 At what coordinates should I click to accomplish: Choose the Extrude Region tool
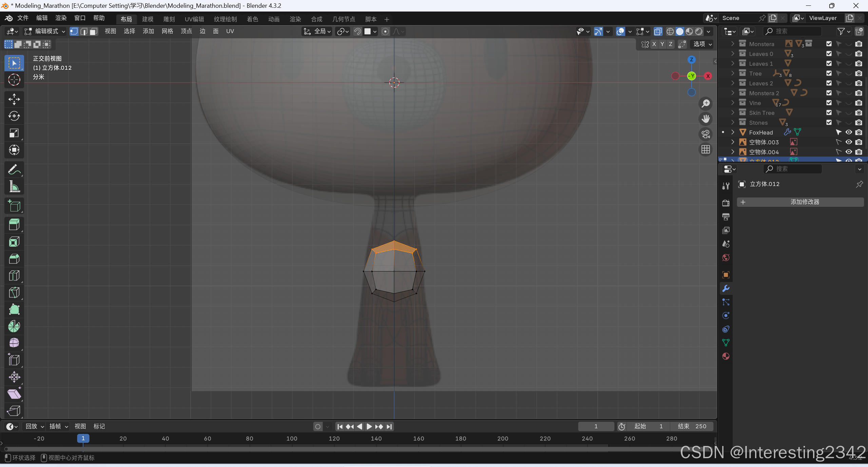14,225
